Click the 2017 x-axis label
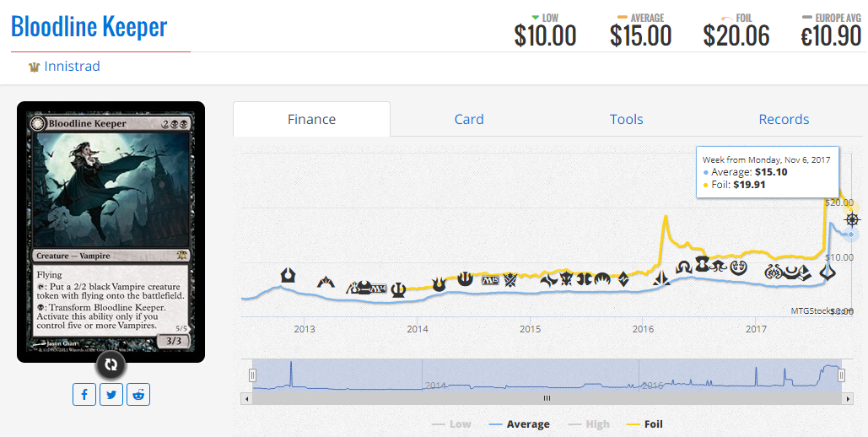Screen dimensions: 868x437 (x=756, y=329)
